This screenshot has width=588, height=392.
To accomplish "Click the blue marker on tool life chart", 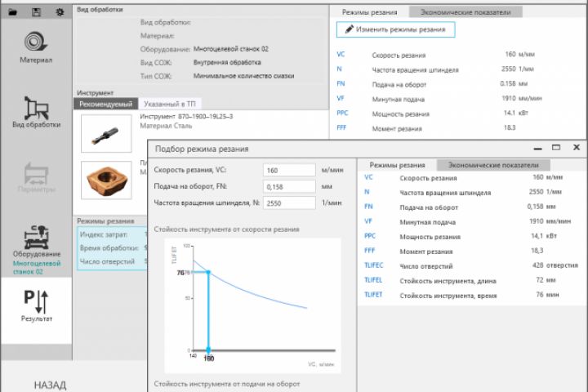I will [x=208, y=272].
